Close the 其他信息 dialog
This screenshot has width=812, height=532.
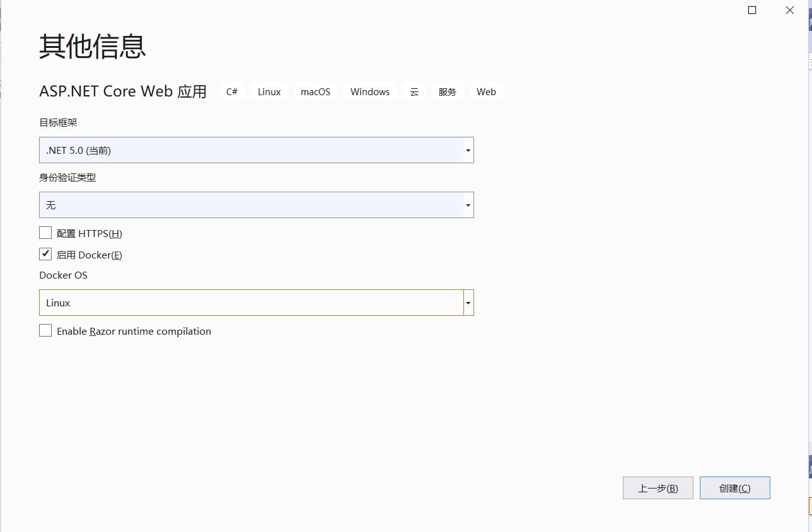pos(790,10)
